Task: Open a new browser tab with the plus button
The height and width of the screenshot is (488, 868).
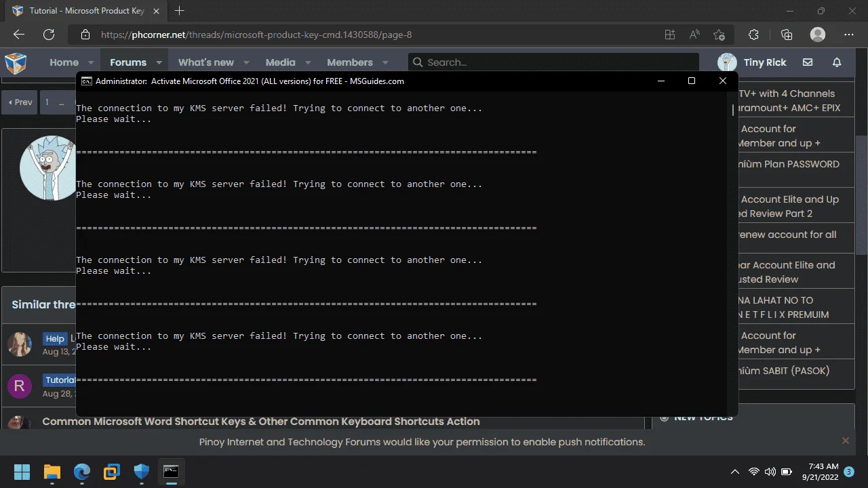Action: tap(180, 11)
